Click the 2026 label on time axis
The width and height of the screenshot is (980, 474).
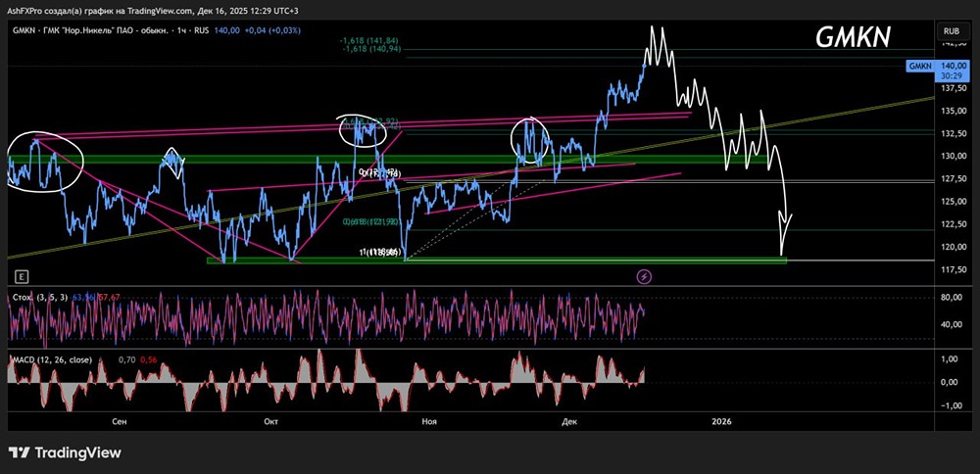(720, 422)
